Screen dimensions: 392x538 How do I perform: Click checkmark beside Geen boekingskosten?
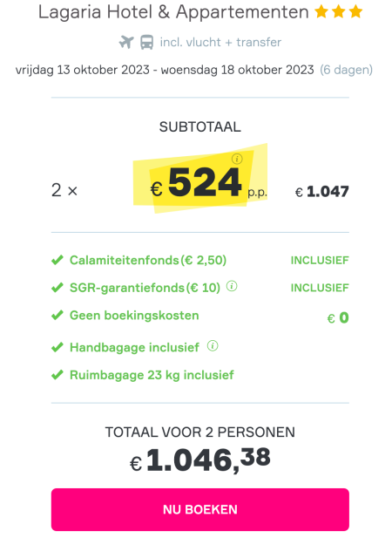coord(57,315)
